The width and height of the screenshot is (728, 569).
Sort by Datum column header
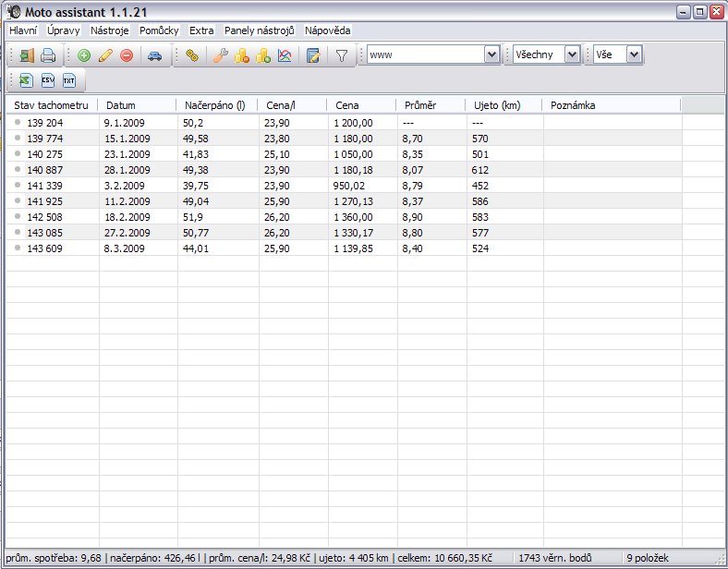(x=122, y=105)
